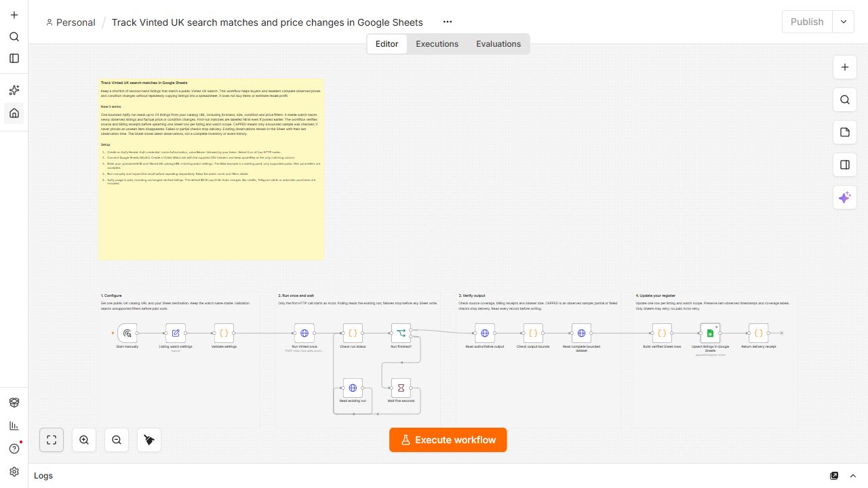Go to home via the house icon

[14, 113]
